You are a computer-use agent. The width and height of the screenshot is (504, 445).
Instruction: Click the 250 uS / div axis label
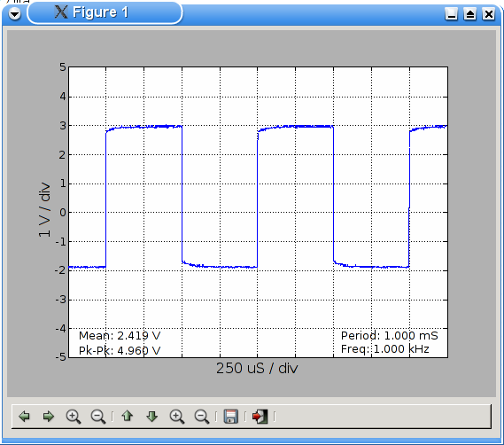tap(257, 369)
